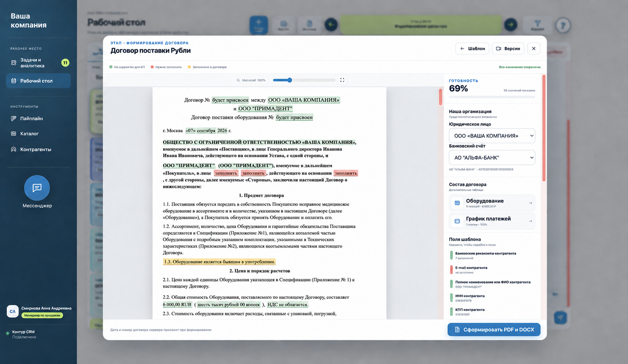Viewport: 628px width, 364px height.
Task: Click заполнить field after действующего на основании
Action: 346,173
